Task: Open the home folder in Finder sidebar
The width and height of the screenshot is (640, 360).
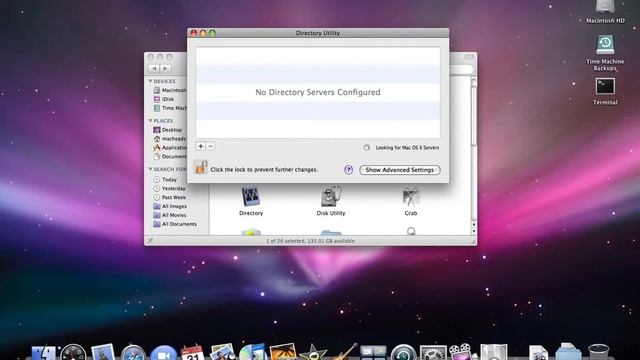Action: [x=169, y=139]
